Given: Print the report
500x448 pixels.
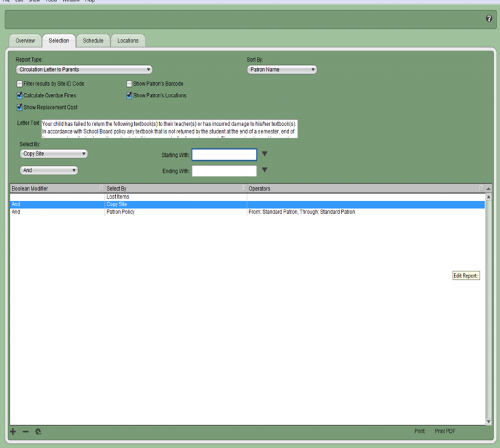Looking at the screenshot, I should pos(419,431).
